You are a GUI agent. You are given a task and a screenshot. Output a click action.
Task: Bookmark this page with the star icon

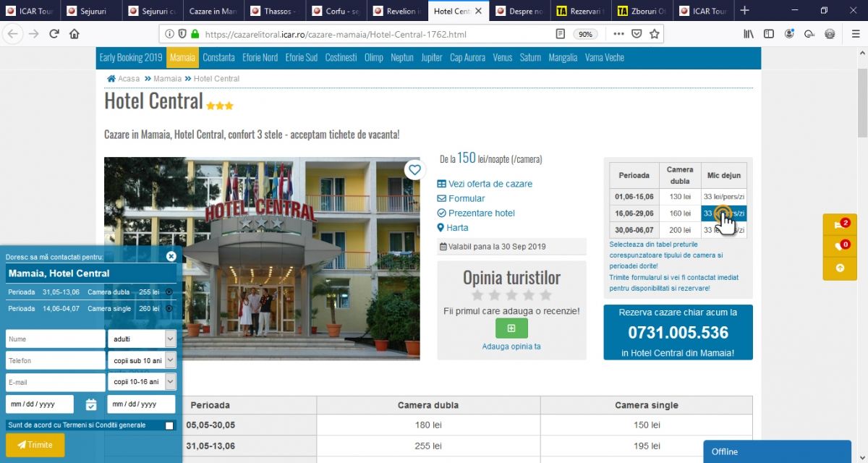655,34
